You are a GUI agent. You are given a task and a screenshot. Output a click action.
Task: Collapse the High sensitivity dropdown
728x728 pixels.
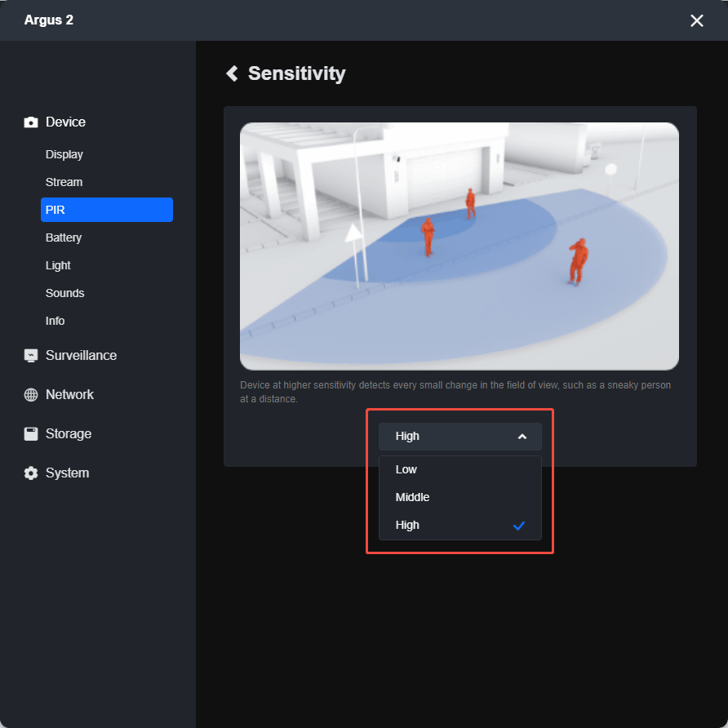coord(459,437)
